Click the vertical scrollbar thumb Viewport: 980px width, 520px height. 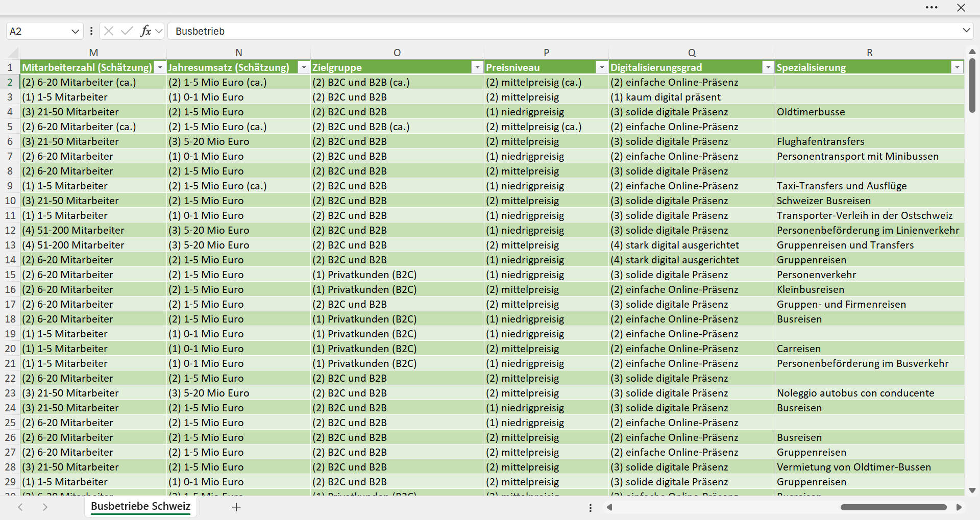(972, 85)
